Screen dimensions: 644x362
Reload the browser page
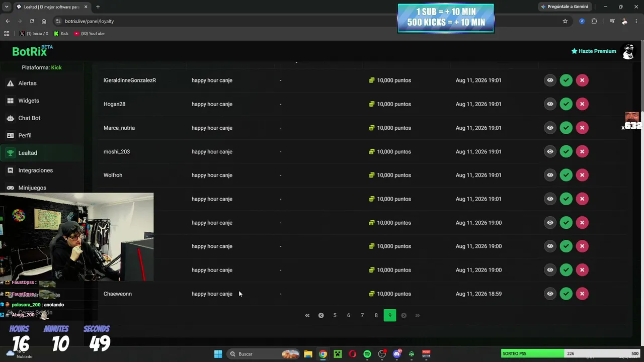32,21
